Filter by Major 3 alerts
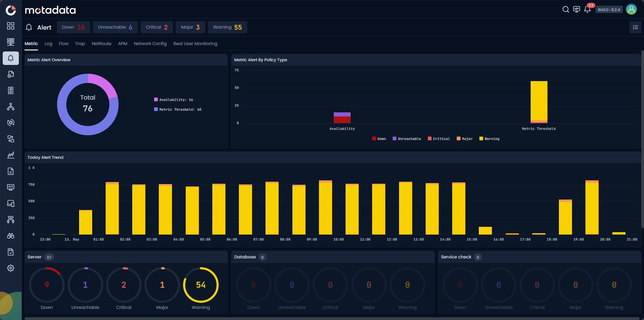 coord(190,27)
